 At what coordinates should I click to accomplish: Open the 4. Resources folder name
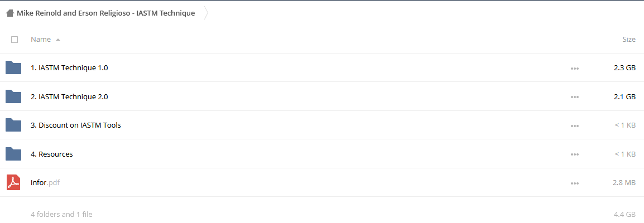pyautogui.click(x=52, y=154)
